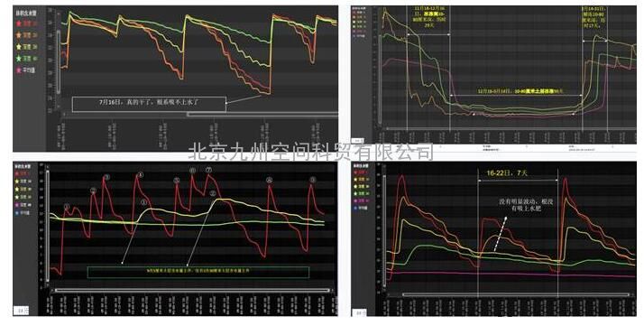Click vertical zoom slider of bottom-left chart
Image resolution: width=644 pixels, height=326 pixels.
(47, 225)
